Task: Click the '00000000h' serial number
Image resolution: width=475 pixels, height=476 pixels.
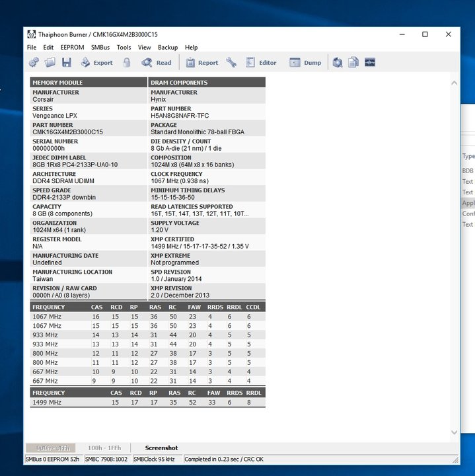Action: [x=48, y=149]
